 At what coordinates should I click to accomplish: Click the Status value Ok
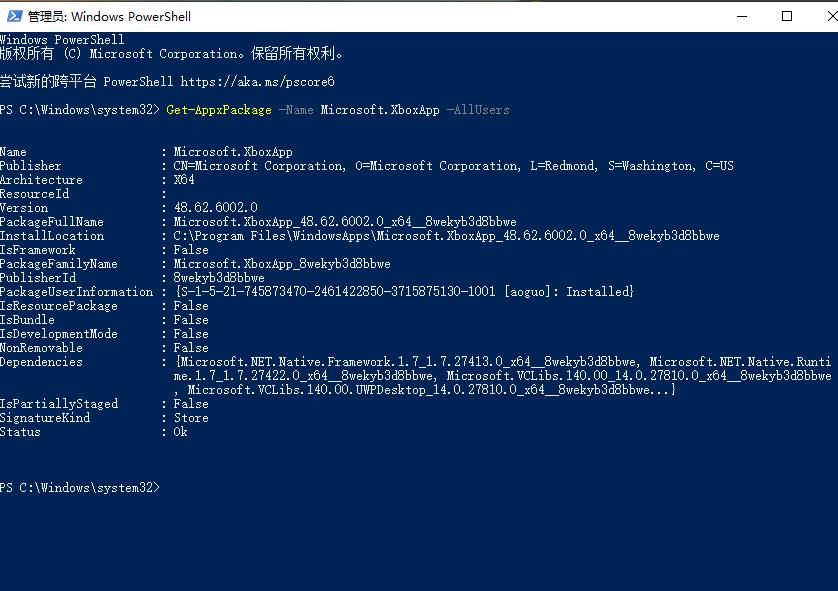click(181, 432)
